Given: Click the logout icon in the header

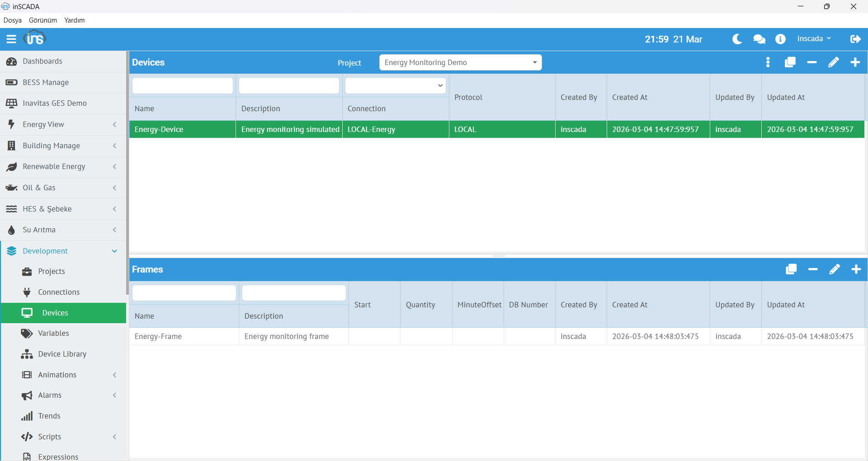Looking at the screenshot, I should point(855,39).
